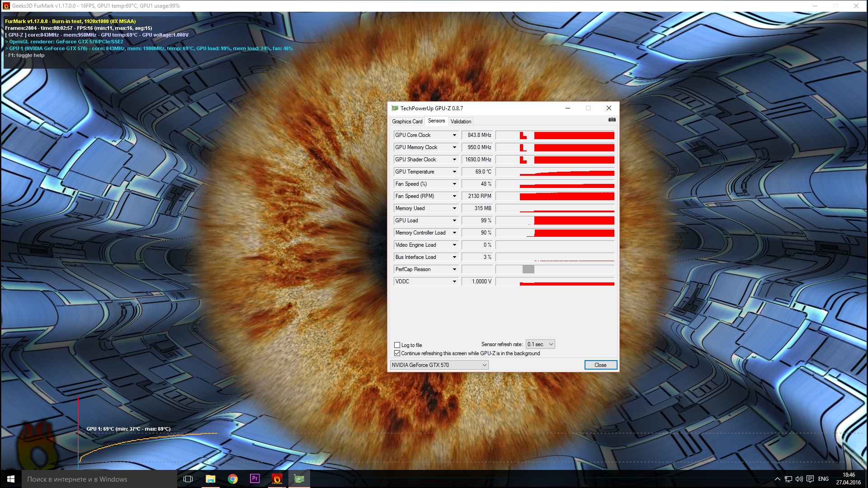Change the sensor refresh rate dropdown
Screen dimensions: 868x488
pos(540,344)
